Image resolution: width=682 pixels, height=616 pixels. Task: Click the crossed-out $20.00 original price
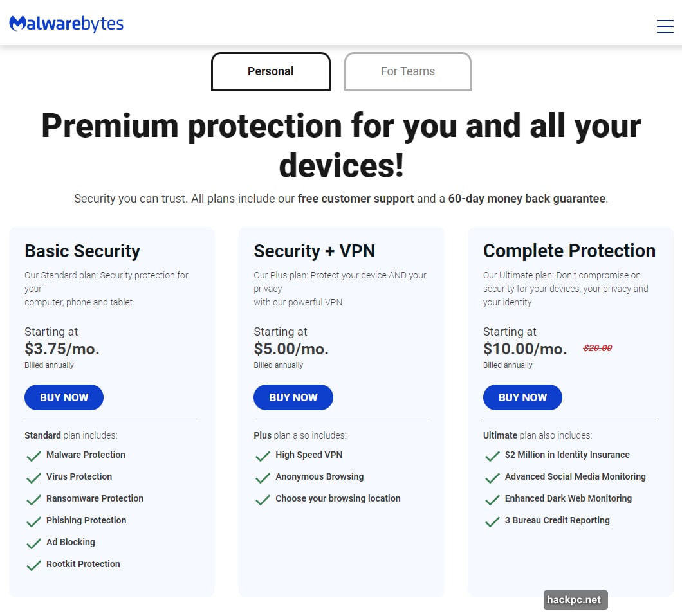click(597, 348)
